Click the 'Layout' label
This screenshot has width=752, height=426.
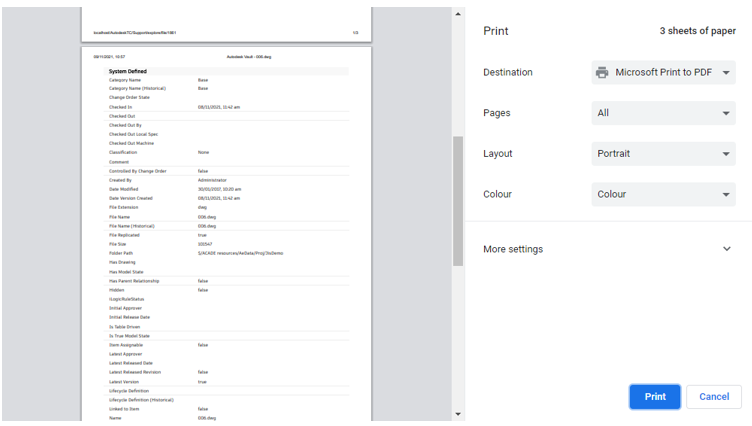point(497,154)
